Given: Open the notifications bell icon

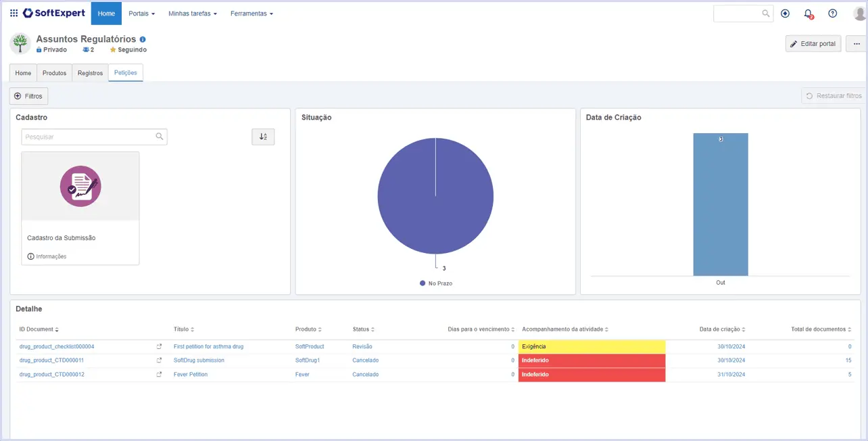Looking at the screenshot, I should pos(808,14).
